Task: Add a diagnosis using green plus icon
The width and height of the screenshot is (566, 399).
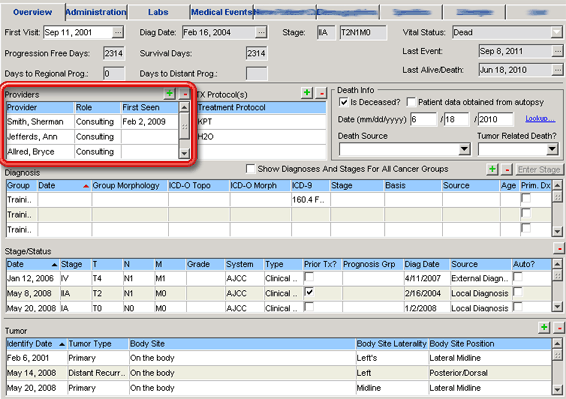Action: 492,169
